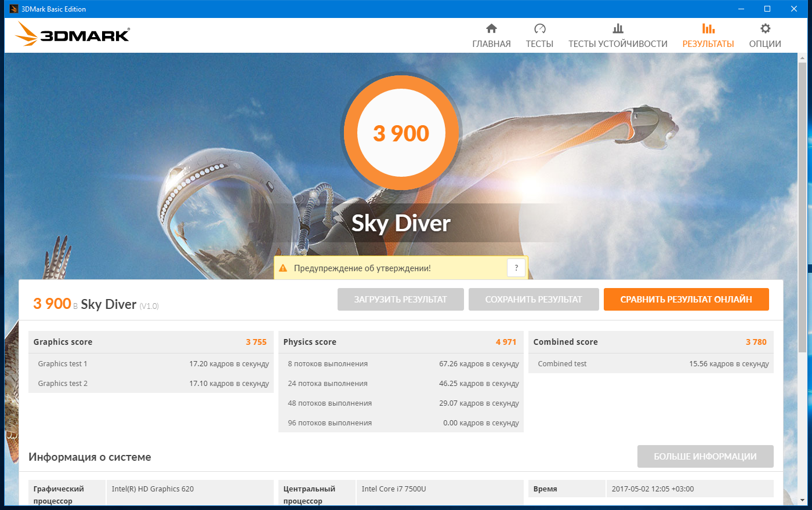812x510 pixels.
Task: Click the 24 потока выполнения row
Action: click(401, 384)
